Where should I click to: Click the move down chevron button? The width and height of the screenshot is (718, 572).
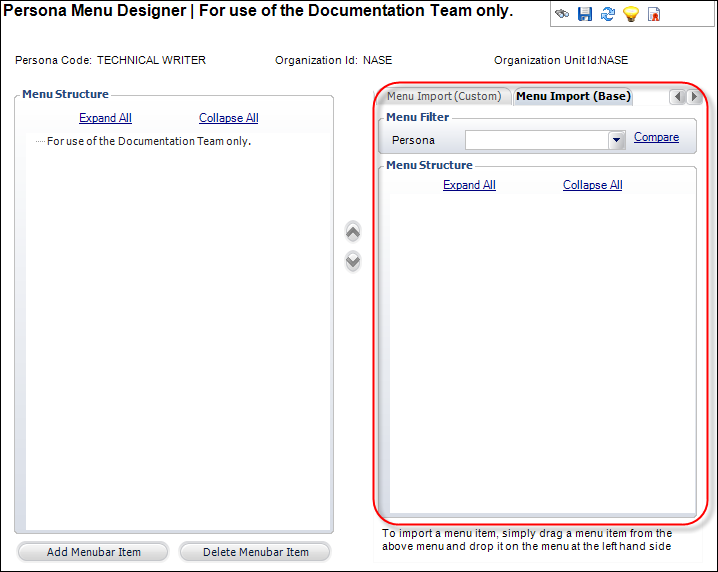[x=353, y=261]
